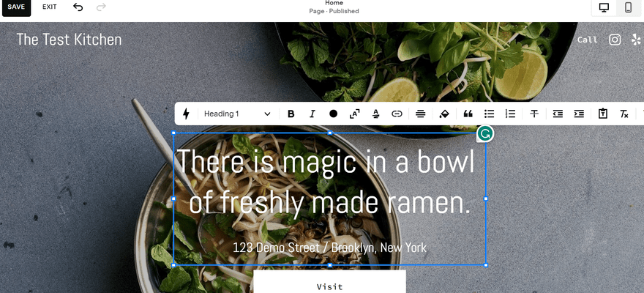Viewport: 644px width, 293px height.
Task: Redo the last undone edit
Action: pos(101,7)
